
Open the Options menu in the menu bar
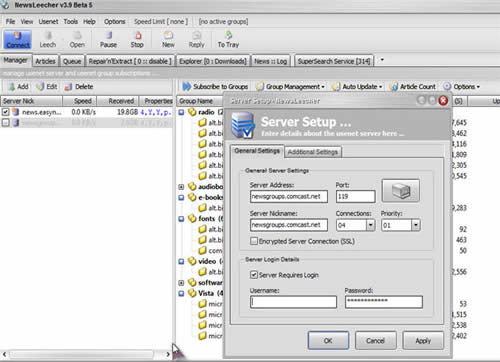115,22
